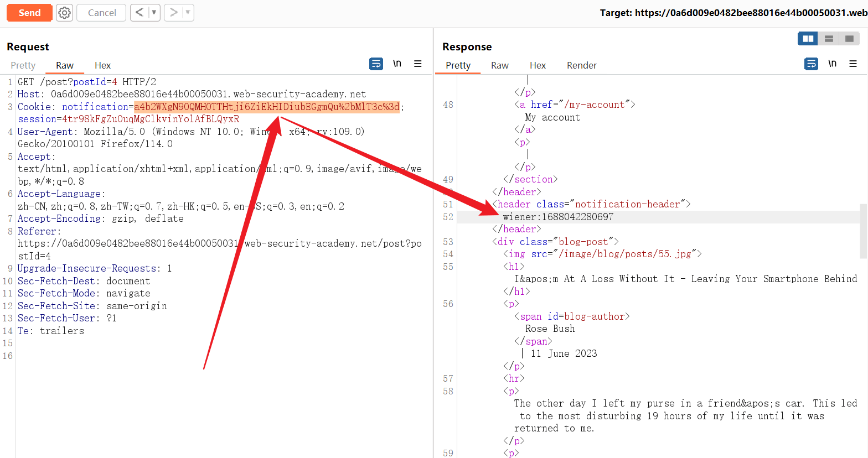Switch to combined tabbed layout view
The width and height of the screenshot is (868, 458).
click(x=849, y=39)
